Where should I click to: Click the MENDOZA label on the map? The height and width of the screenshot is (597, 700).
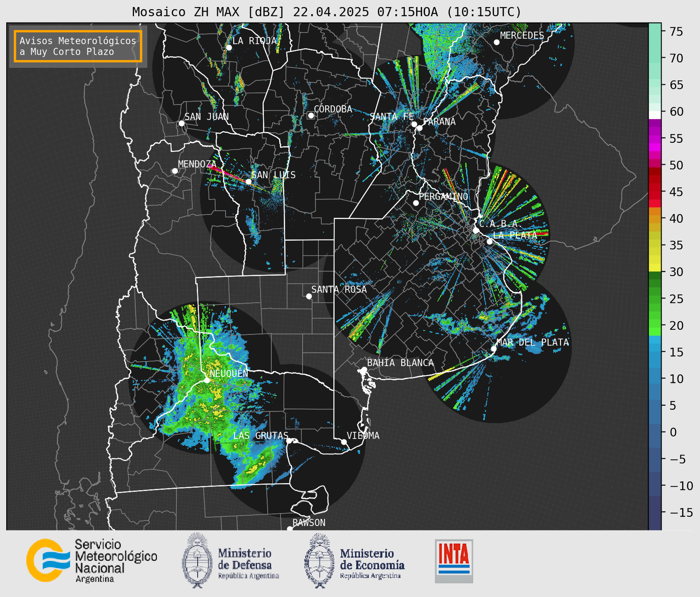pyautogui.click(x=198, y=164)
